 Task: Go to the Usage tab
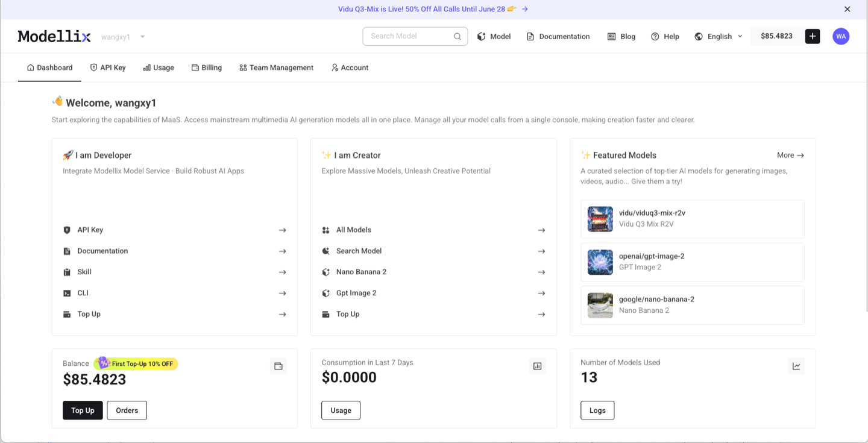(159, 68)
